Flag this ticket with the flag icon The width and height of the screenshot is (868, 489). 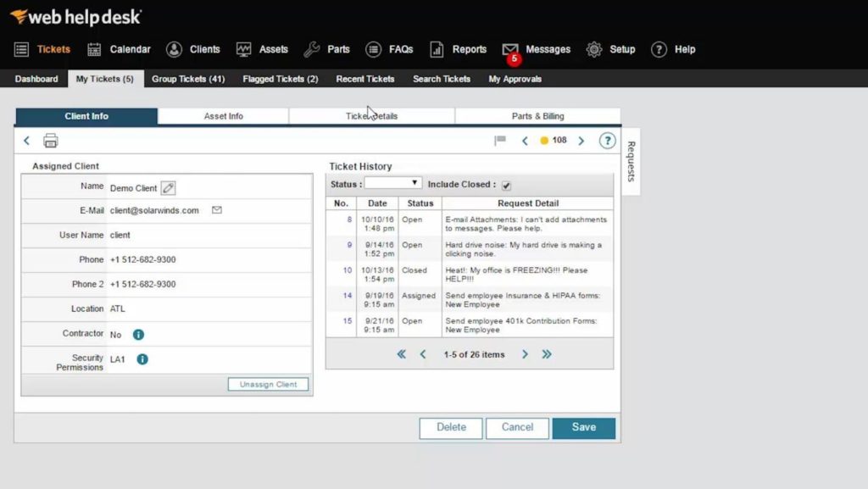500,141
